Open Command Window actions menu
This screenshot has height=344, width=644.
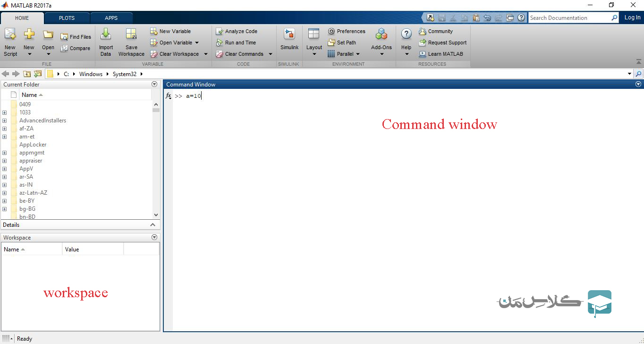[638, 84]
